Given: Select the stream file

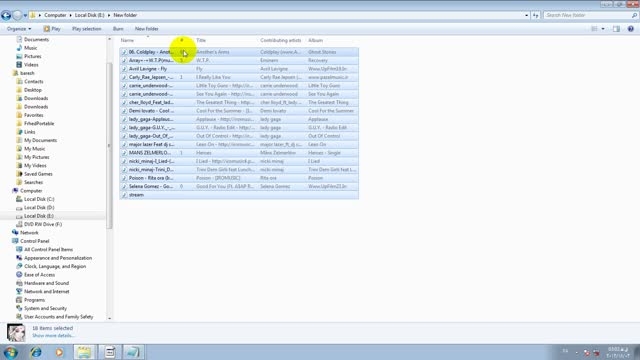Looking at the screenshot, I should tap(239, 195).
